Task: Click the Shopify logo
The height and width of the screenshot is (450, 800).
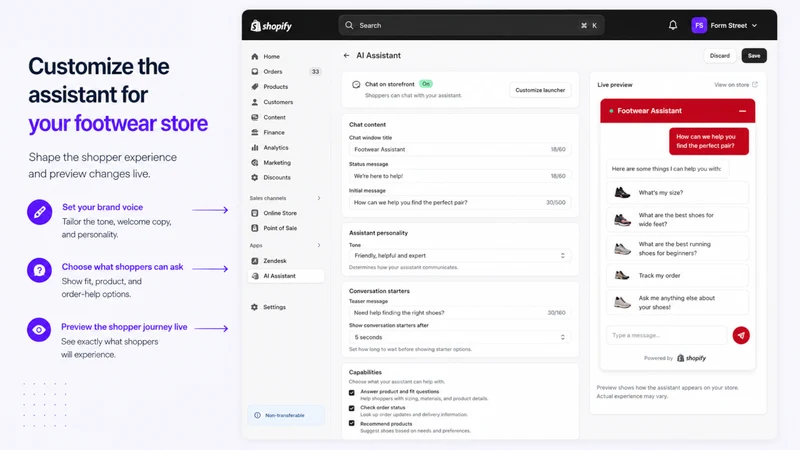Action: click(271, 26)
